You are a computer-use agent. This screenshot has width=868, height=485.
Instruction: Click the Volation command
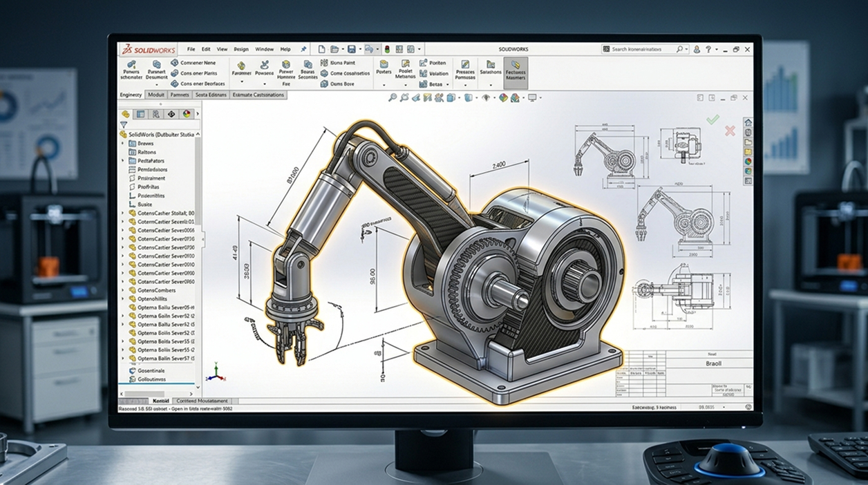[x=433, y=73]
